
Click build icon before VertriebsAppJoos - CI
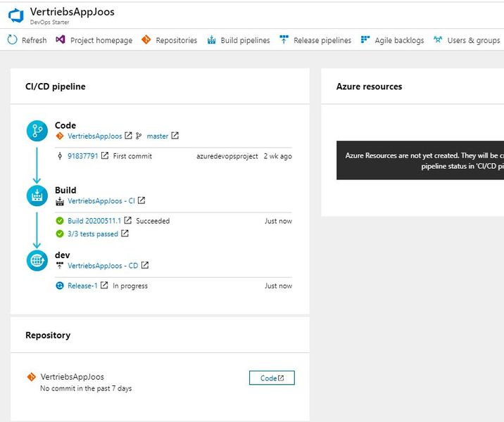tap(60, 201)
